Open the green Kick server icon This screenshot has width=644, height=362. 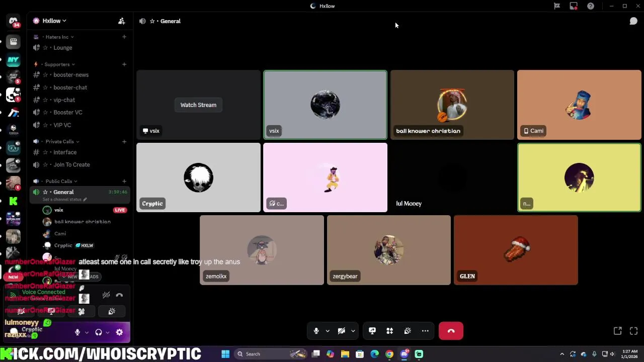(x=14, y=201)
